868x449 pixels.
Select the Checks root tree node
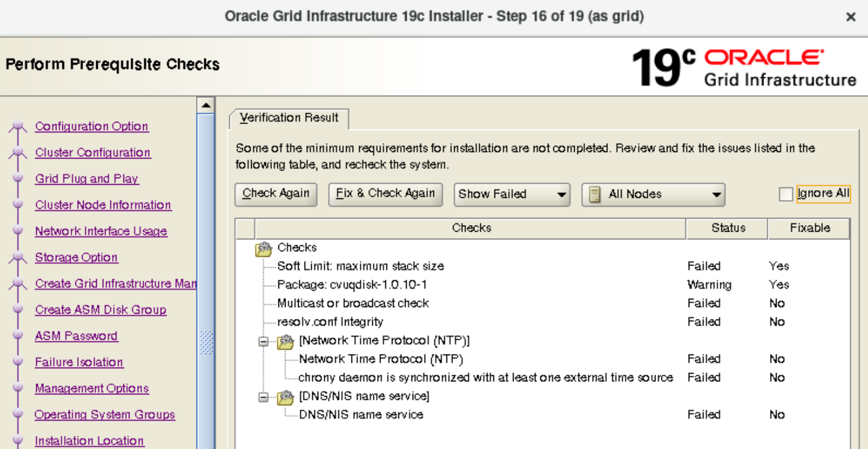pyautogui.click(x=297, y=248)
